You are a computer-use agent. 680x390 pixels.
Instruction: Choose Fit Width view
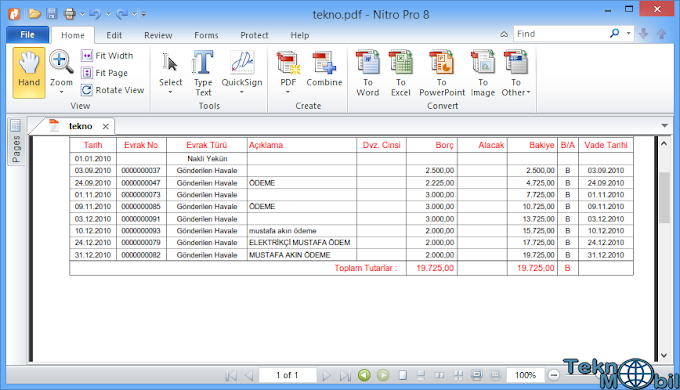click(107, 56)
